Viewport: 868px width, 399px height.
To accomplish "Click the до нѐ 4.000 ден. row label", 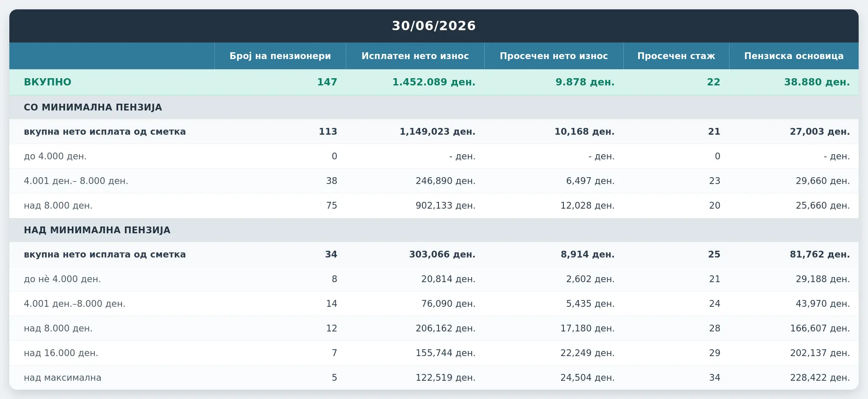I will [62, 279].
